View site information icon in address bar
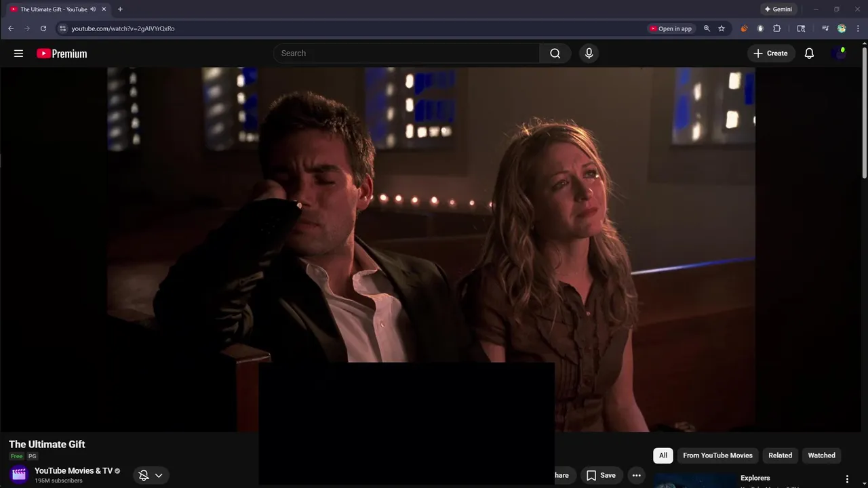The width and height of the screenshot is (868, 488). 62,28
